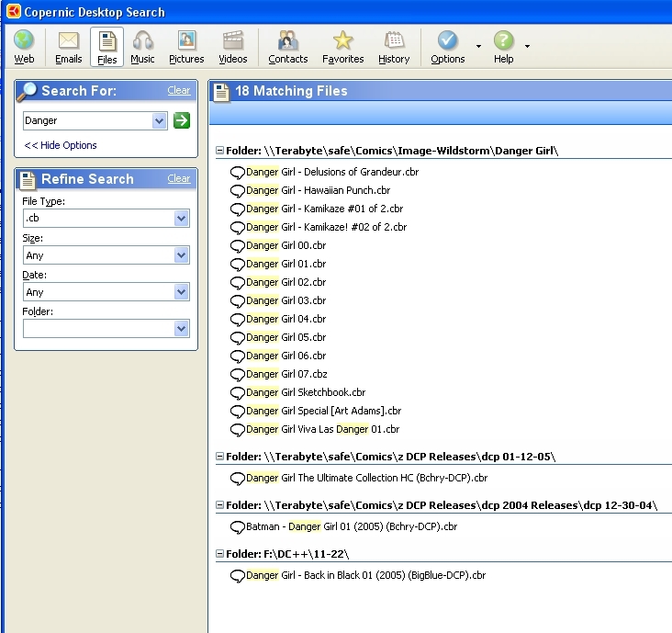Click the .cb File Type text field
The height and width of the screenshot is (633, 672).
99,219
